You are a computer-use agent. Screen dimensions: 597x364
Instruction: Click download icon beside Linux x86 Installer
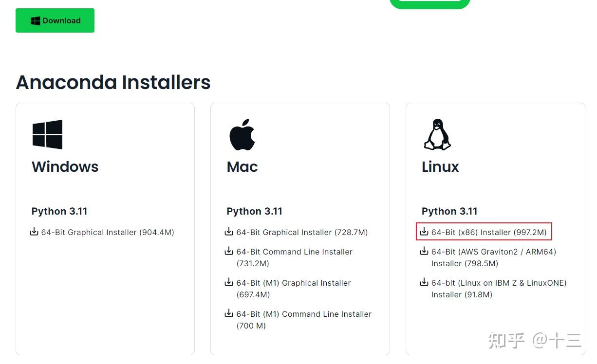(424, 232)
